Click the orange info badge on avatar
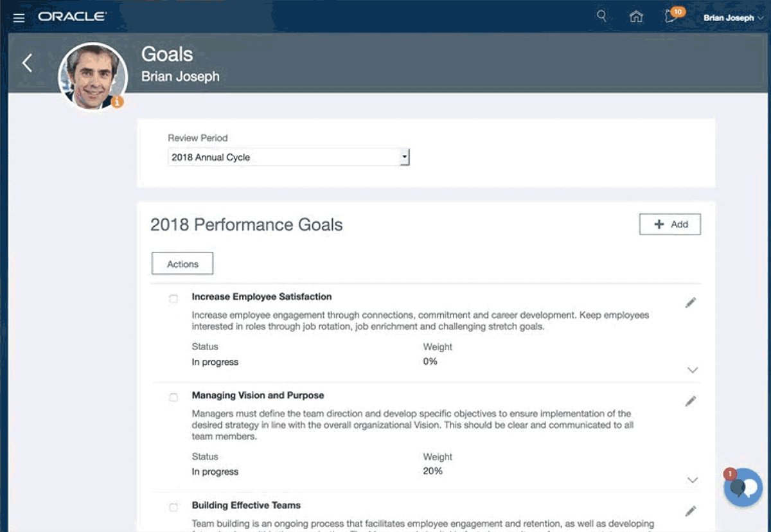This screenshot has height=532, width=771. pyautogui.click(x=117, y=102)
